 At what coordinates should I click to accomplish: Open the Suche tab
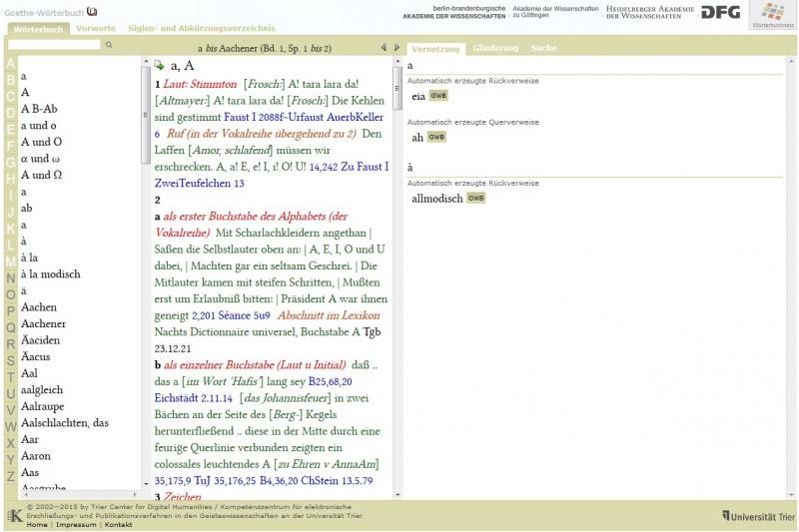click(x=543, y=48)
